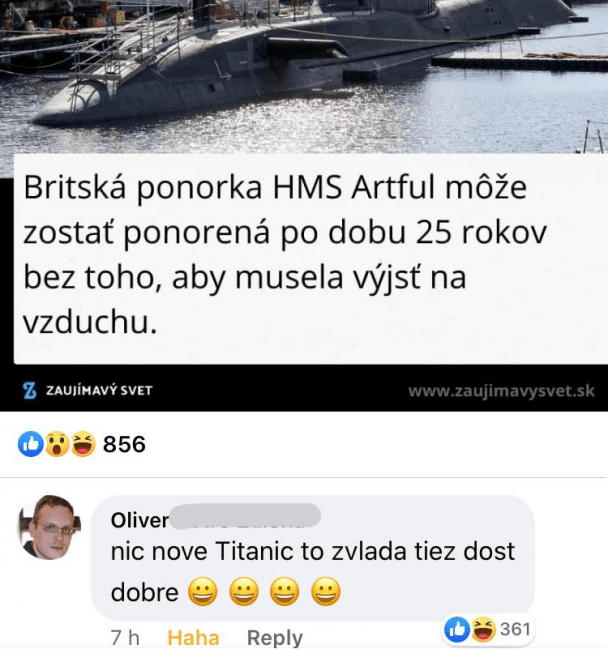The width and height of the screenshot is (608, 649).
Task: Open Oliver's profile via his name
Action: coord(140,520)
